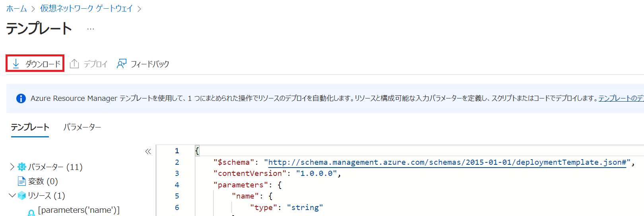Collapse the tree pane with double chevron

(148, 151)
